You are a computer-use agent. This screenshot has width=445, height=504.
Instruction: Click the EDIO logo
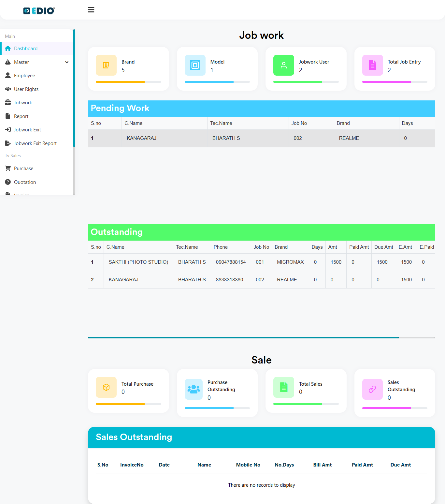coord(39,11)
